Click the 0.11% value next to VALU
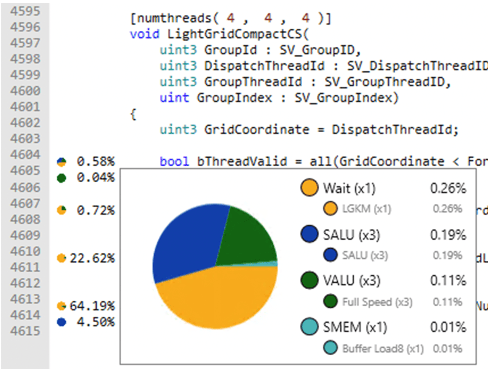The image size is (492, 369). point(448,281)
